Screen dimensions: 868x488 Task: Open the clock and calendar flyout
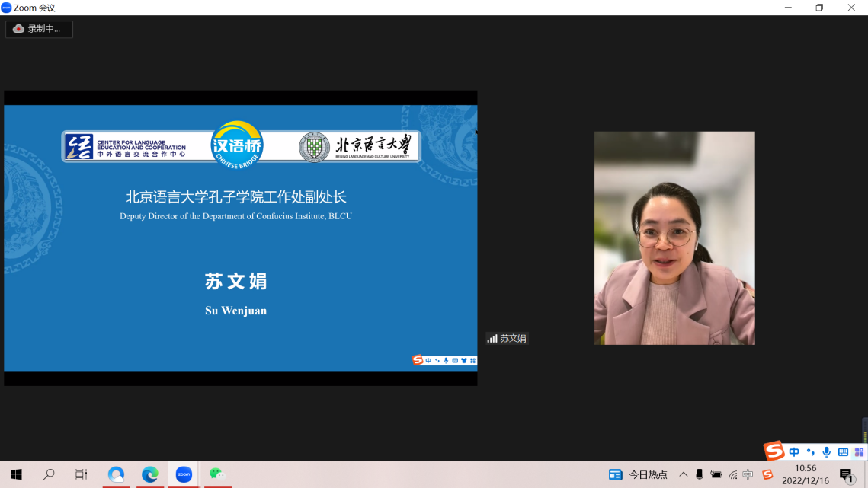806,474
